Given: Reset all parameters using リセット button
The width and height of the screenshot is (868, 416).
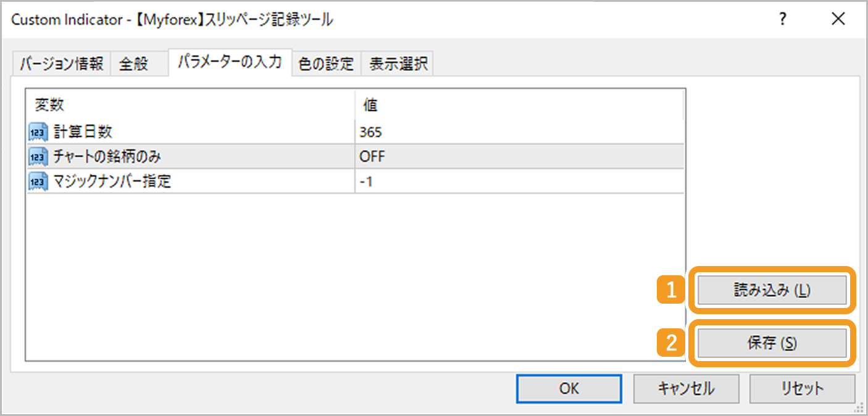Looking at the screenshot, I should [x=802, y=388].
